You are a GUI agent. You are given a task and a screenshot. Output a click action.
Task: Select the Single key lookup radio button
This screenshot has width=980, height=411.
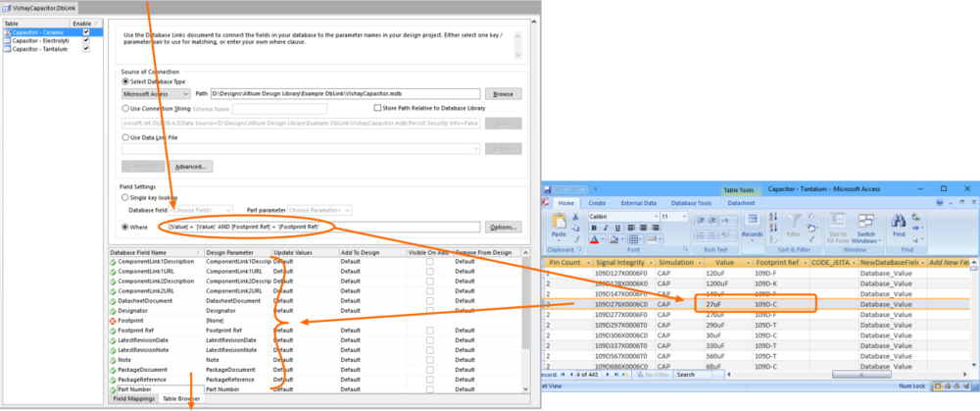pyautogui.click(x=125, y=197)
